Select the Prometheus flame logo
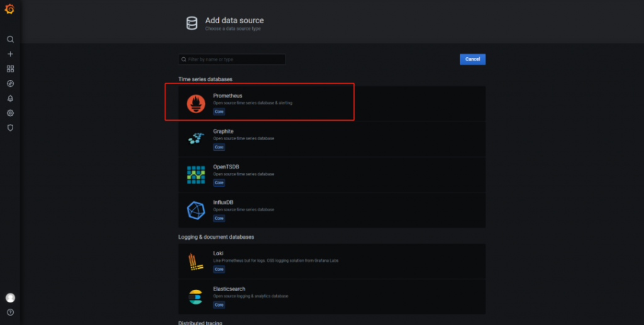The width and height of the screenshot is (644, 325). (196, 103)
